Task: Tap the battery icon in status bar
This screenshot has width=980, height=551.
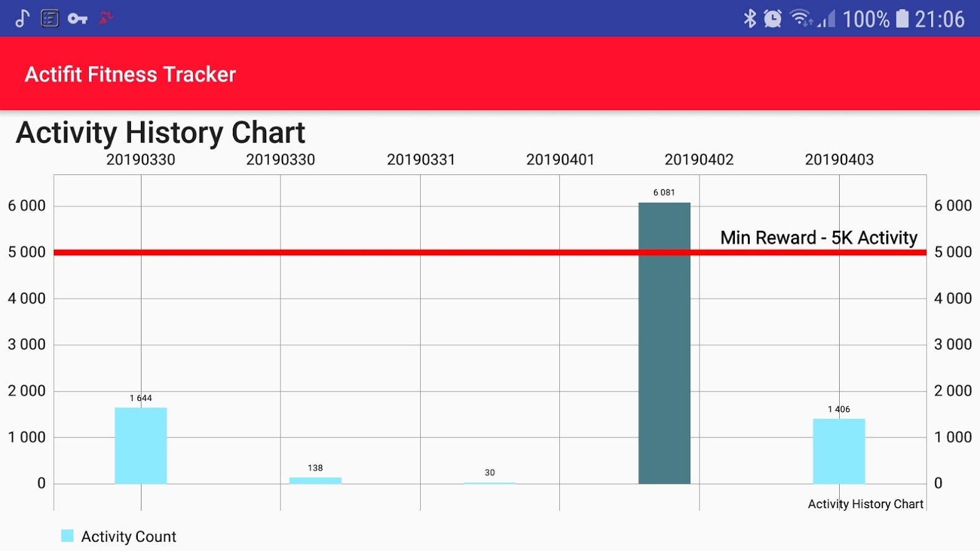Action: (902, 19)
